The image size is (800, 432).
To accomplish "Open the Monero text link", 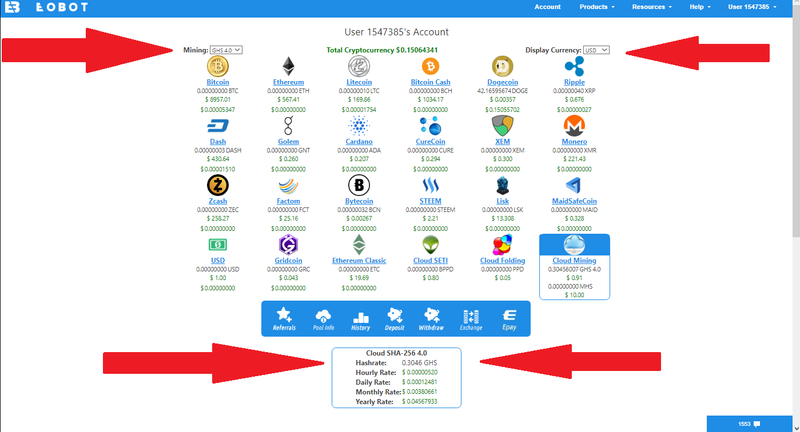I will [x=574, y=142].
